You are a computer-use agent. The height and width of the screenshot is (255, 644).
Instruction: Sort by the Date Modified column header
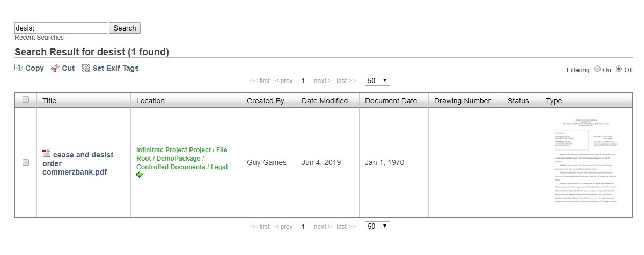coord(325,101)
